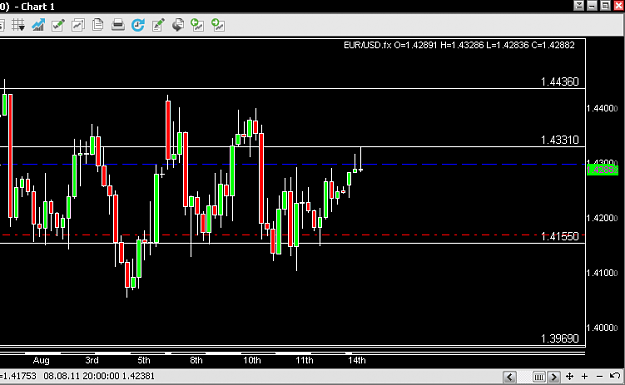Click the 8th date axis label
Screen dimensions: 625x385
tap(196, 360)
